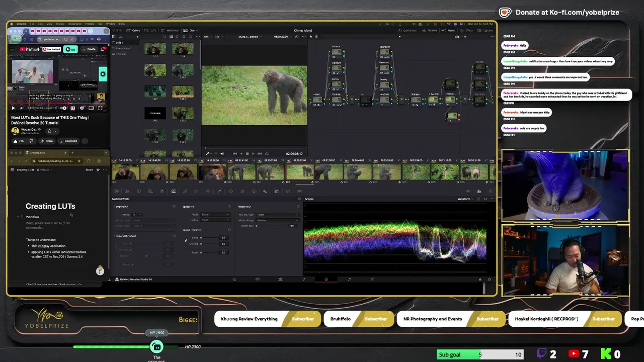Click the Resolve home project manager icon
The image size is (644, 362).
[480, 279]
